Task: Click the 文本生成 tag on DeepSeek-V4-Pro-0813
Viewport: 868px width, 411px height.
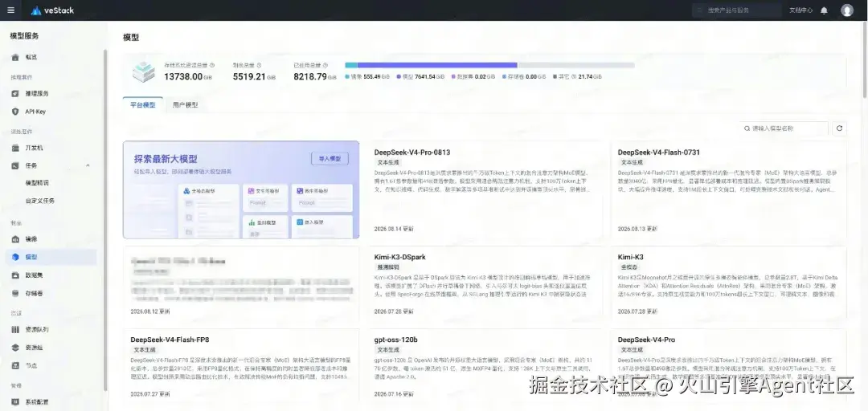Action: coord(388,163)
